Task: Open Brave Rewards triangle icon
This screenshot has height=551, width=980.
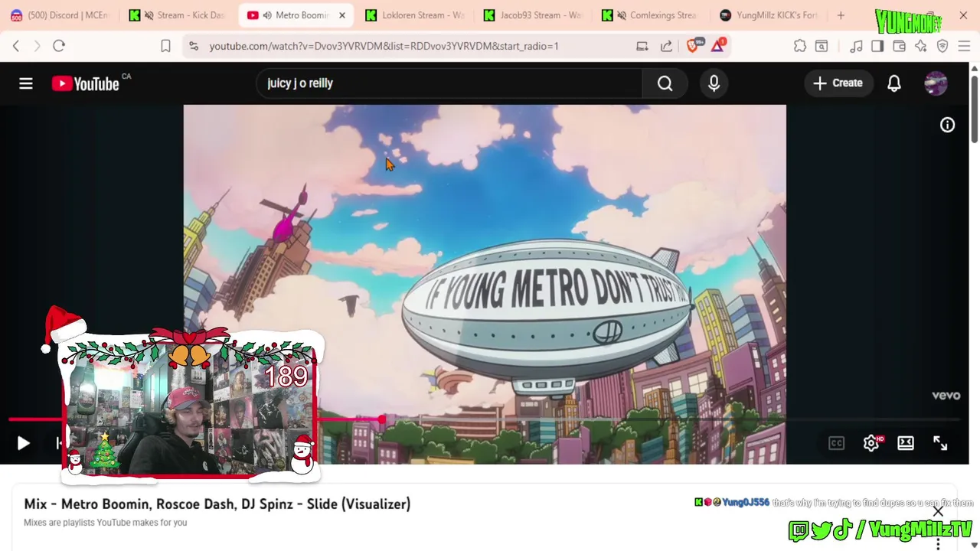Action: (x=717, y=45)
